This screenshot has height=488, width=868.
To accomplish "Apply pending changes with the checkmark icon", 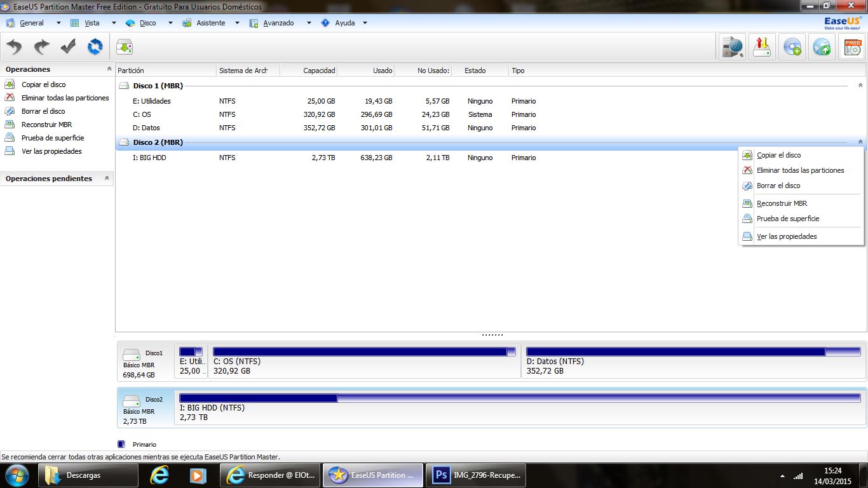I will (x=68, y=46).
